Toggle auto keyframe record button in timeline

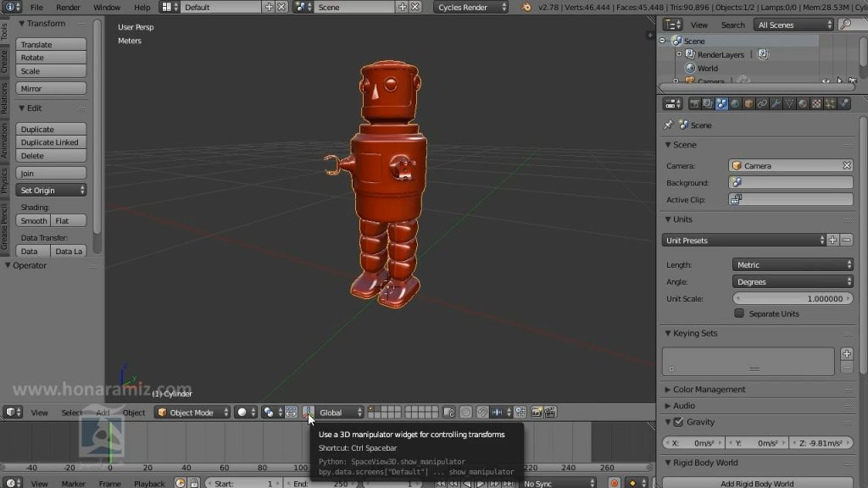614,483
